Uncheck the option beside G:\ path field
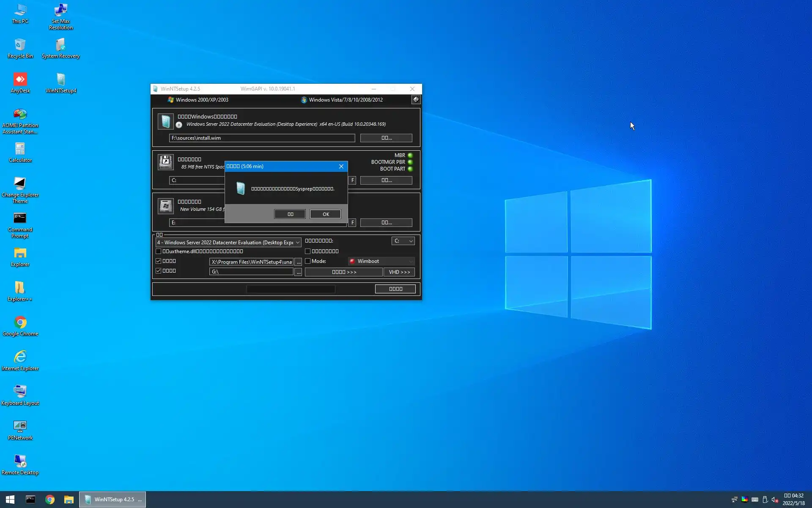Screen dimensions: 812x508 (159, 271)
